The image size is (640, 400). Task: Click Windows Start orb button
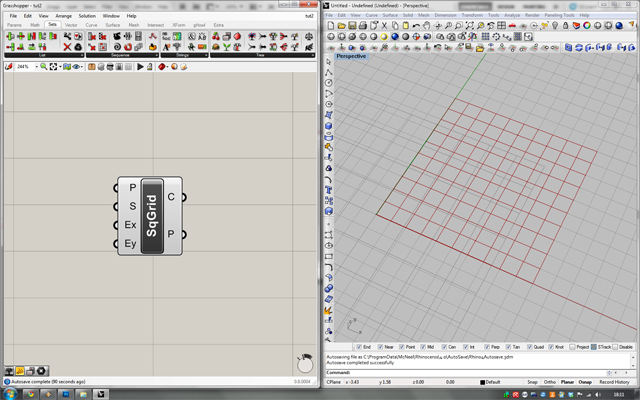click(x=10, y=393)
